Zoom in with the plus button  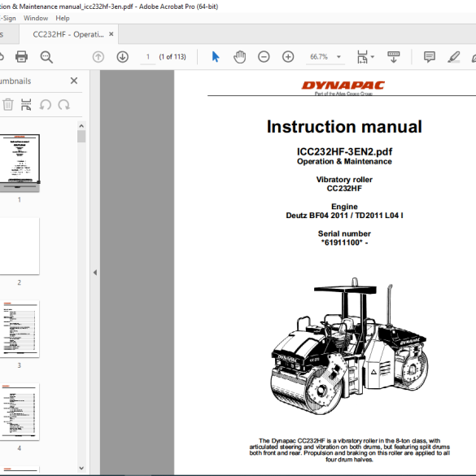288,57
